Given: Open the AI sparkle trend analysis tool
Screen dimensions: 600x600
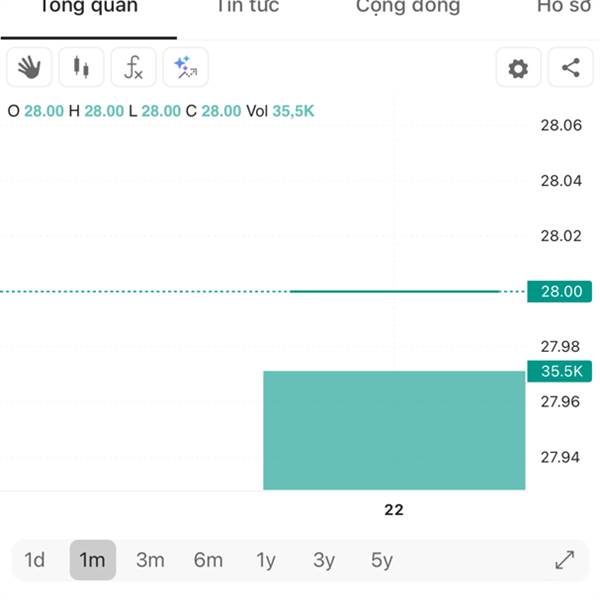Looking at the screenshot, I should [x=186, y=67].
